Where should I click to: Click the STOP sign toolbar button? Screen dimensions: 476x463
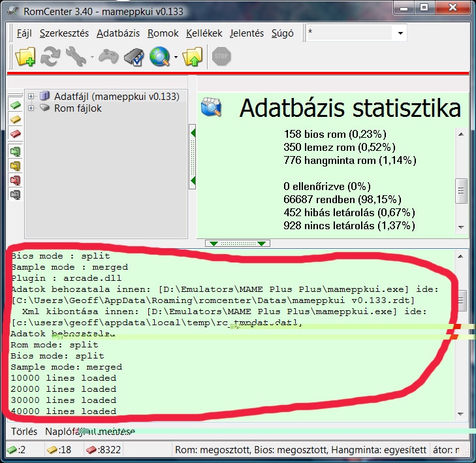221,56
